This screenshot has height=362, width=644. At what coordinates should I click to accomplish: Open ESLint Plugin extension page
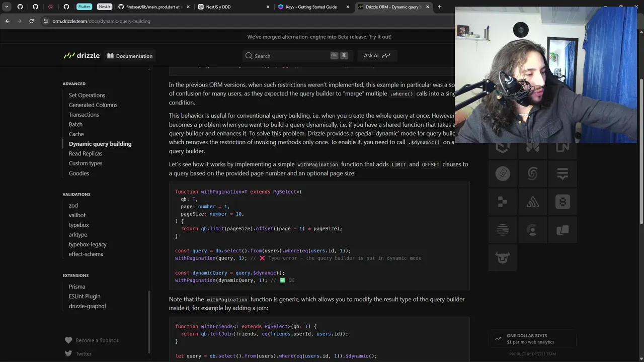click(x=85, y=296)
